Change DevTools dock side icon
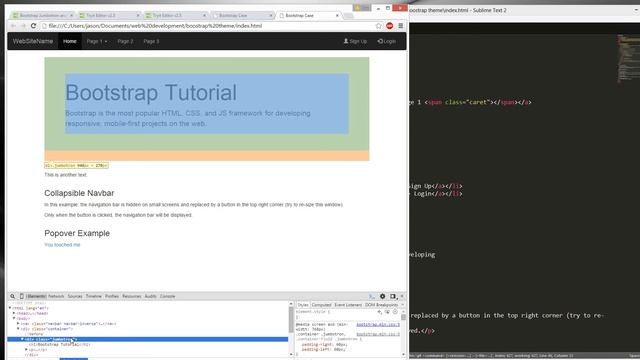The height and width of the screenshot is (360, 640). [393, 296]
